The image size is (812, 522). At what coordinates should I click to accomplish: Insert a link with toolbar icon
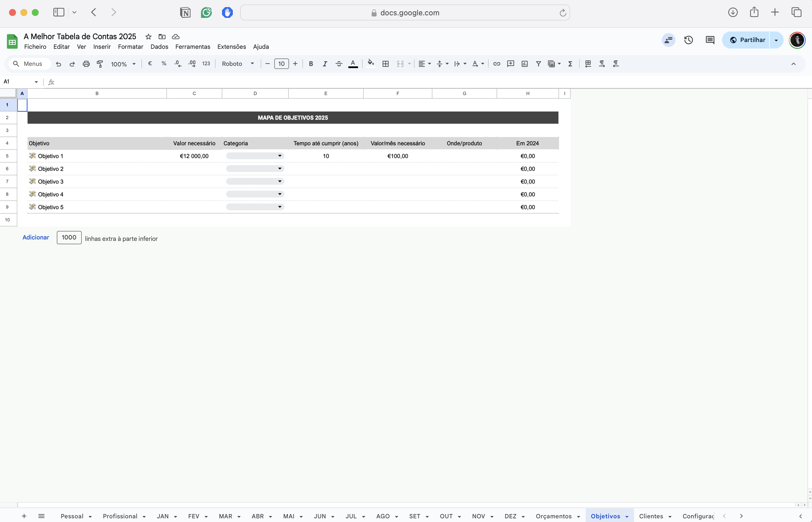coord(497,64)
